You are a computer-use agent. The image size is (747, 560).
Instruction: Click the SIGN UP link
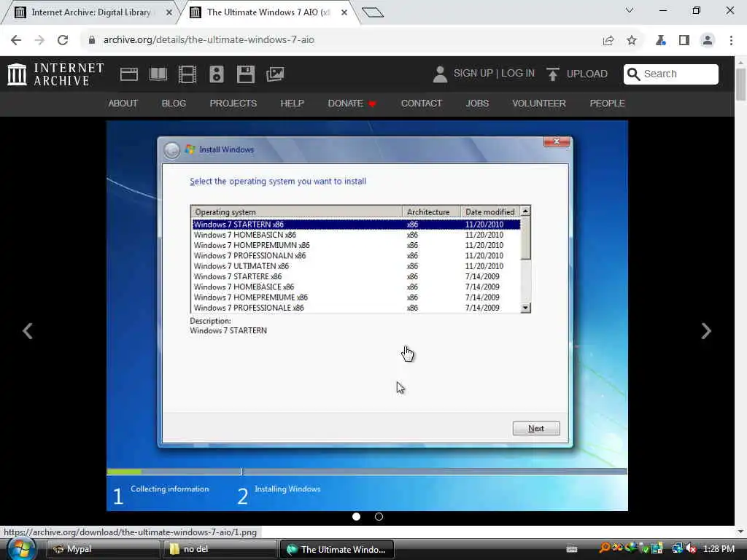coord(473,74)
